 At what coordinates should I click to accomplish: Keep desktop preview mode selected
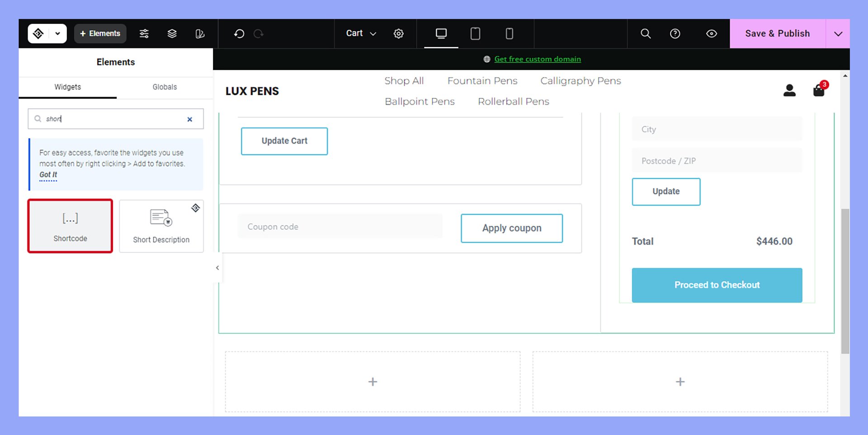click(441, 33)
